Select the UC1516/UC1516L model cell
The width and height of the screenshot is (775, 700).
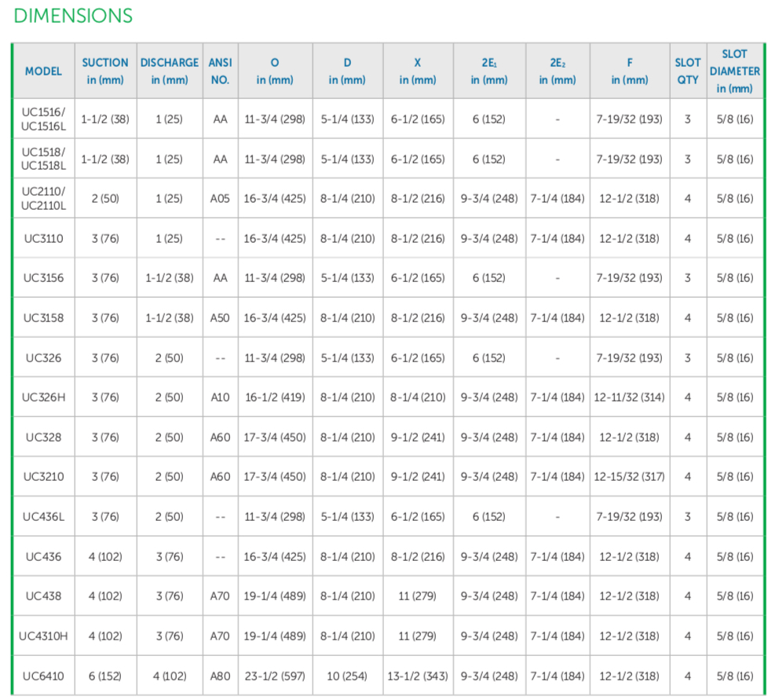pyautogui.click(x=43, y=119)
